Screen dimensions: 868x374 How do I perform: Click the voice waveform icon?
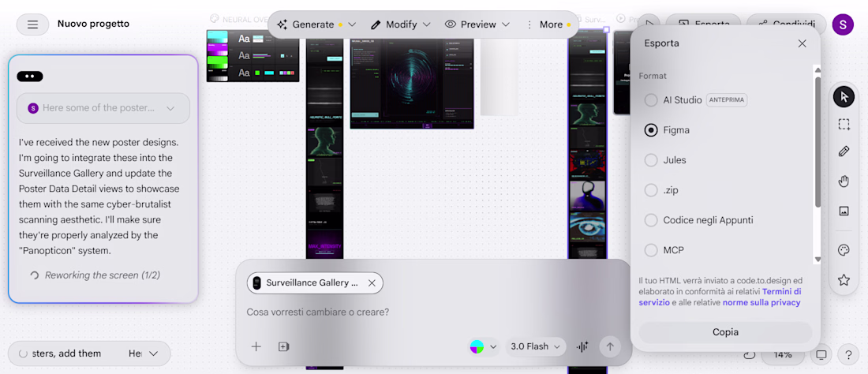[x=582, y=347]
